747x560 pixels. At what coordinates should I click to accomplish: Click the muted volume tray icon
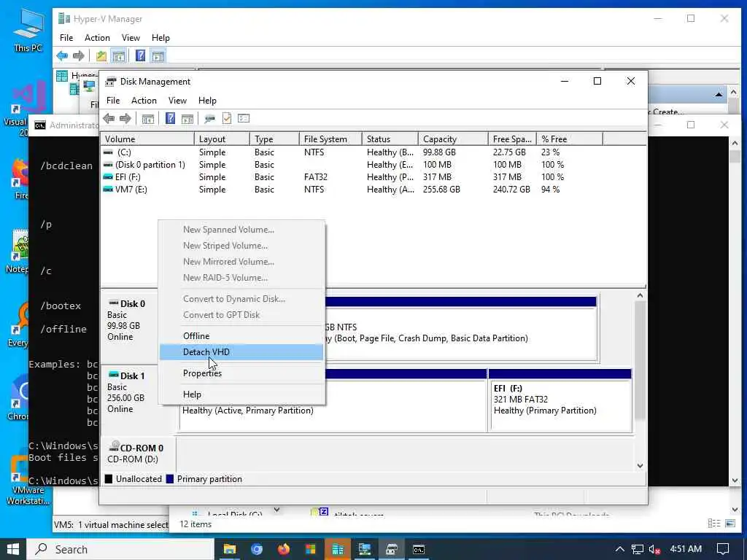(x=654, y=550)
